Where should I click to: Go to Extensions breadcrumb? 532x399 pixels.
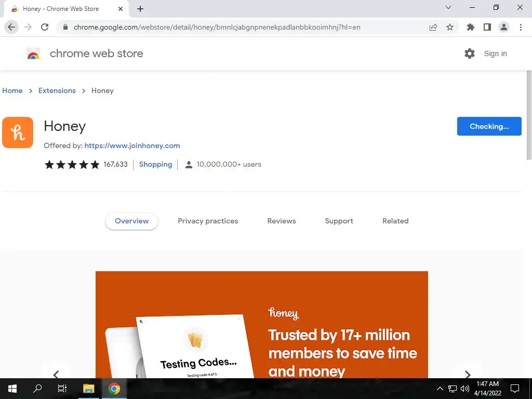tap(57, 90)
